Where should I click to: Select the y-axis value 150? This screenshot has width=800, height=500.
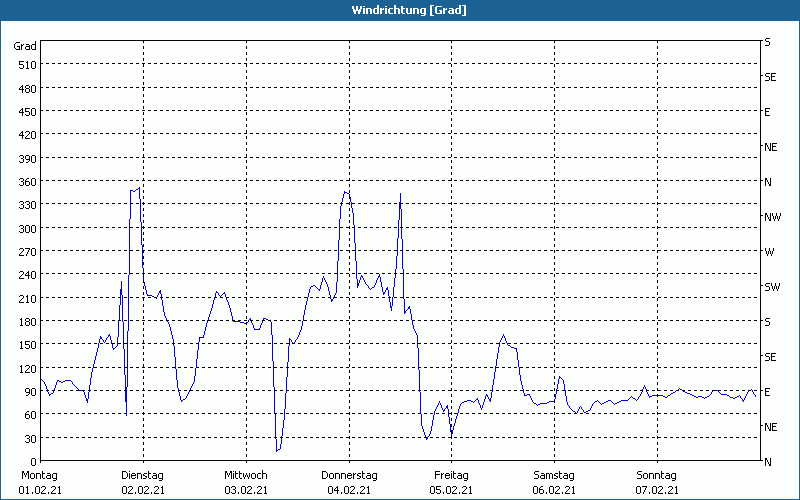28,345
